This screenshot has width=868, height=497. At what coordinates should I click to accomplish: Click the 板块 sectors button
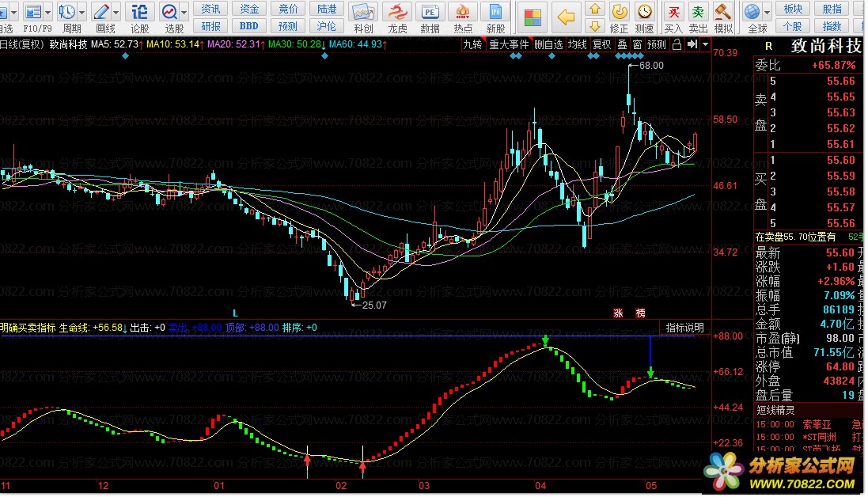tap(793, 9)
